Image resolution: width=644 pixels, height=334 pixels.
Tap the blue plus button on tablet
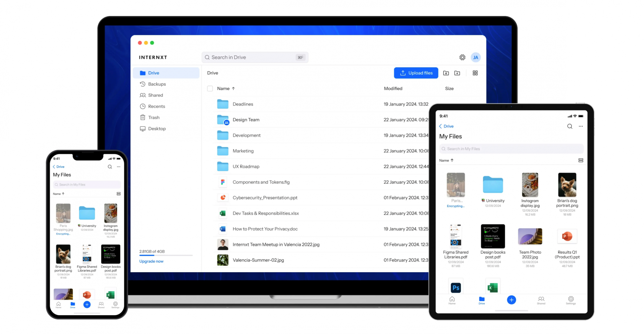pos(511,300)
